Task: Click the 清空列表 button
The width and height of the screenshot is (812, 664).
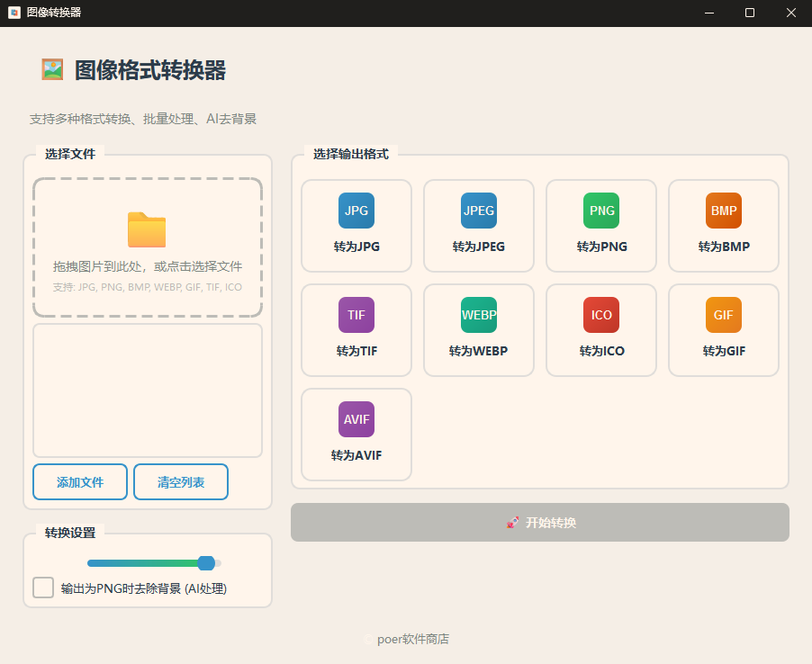Action: (181, 482)
